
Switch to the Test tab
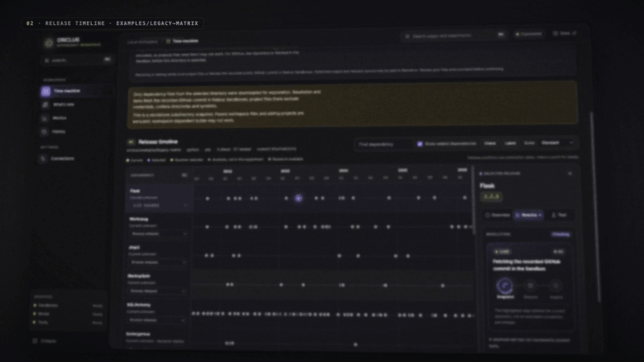(x=559, y=215)
